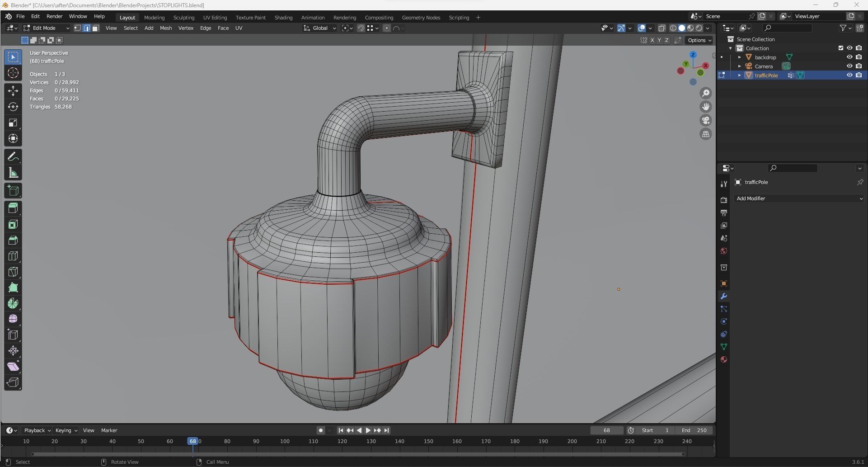This screenshot has height=467, width=868.
Task: Open the Add Modifier dropdown
Action: tap(798, 198)
